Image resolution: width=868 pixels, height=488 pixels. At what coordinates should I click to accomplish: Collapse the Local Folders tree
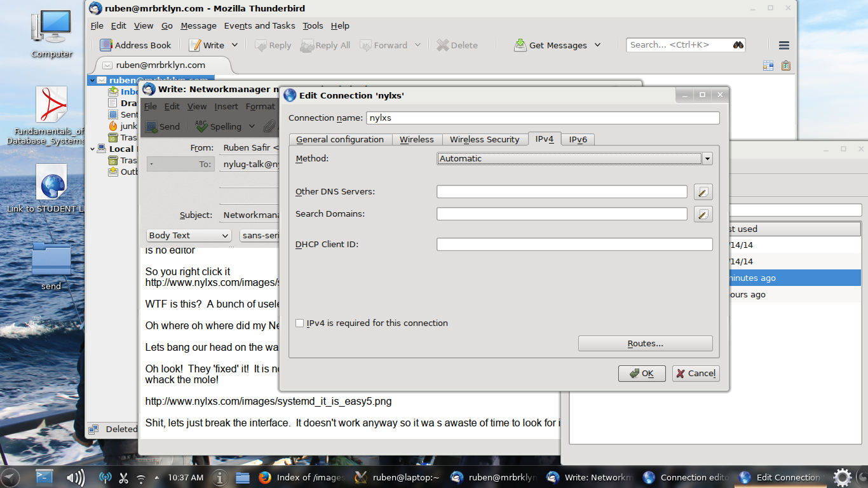click(x=93, y=149)
